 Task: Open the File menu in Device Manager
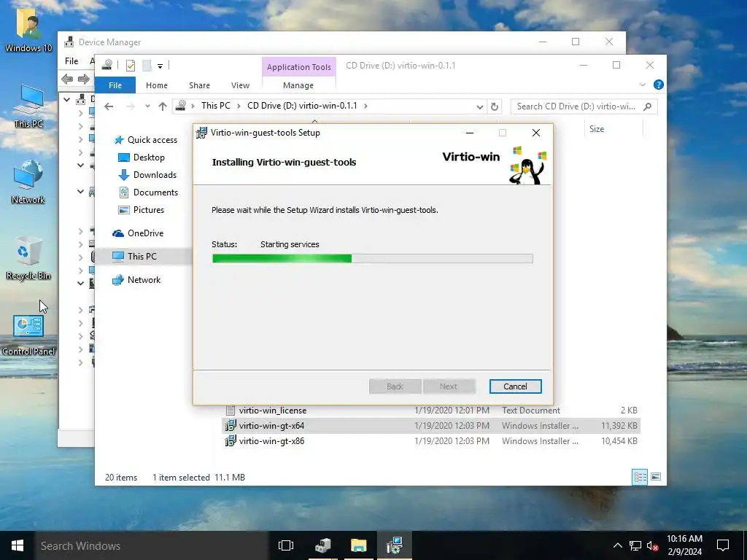pos(71,61)
